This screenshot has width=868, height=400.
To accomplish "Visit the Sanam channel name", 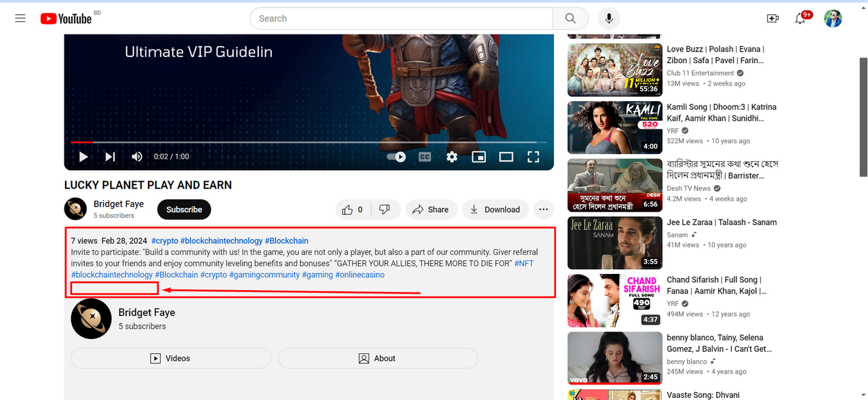I will (x=678, y=235).
